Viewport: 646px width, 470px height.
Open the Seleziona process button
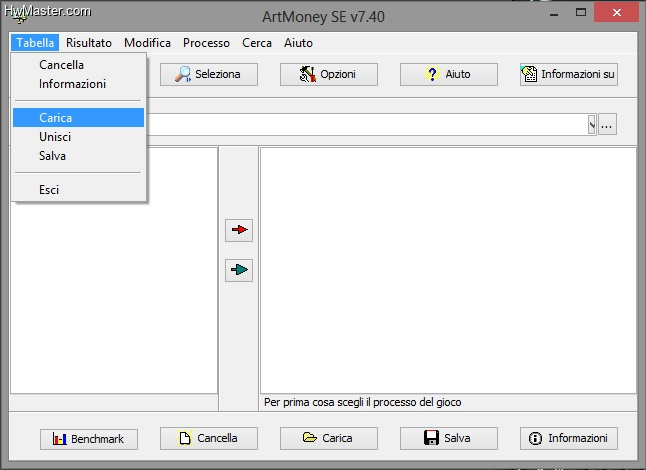(209, 74)
